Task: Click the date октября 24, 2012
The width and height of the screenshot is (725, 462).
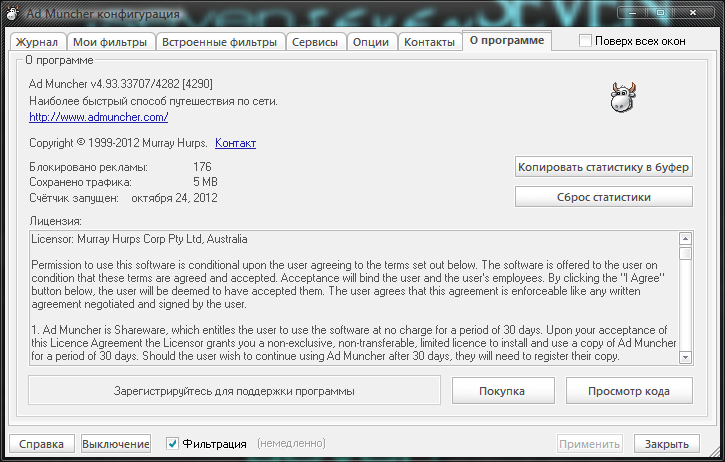Action: (x=174, y=198)
